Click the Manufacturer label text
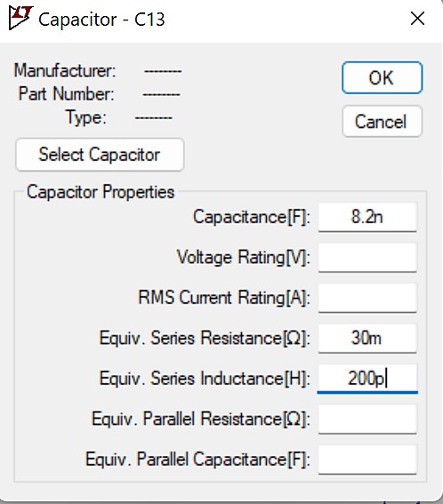The height and width of the screenshot is (504, 443). [x=65, y=70]
